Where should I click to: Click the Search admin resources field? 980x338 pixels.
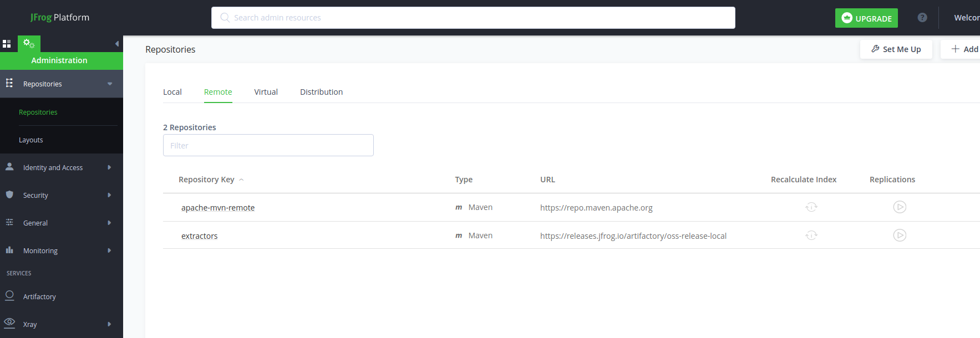pos(473,18)
